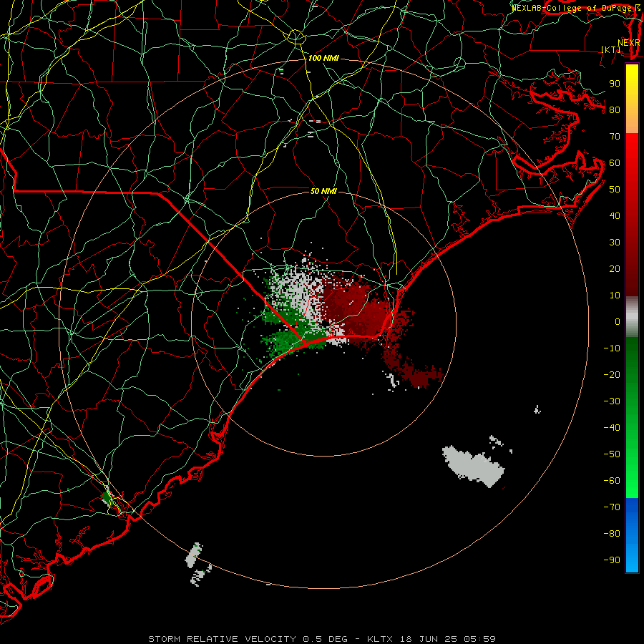
Task: Pick the yellow segment of the color bar
Action: click(632, 99)
